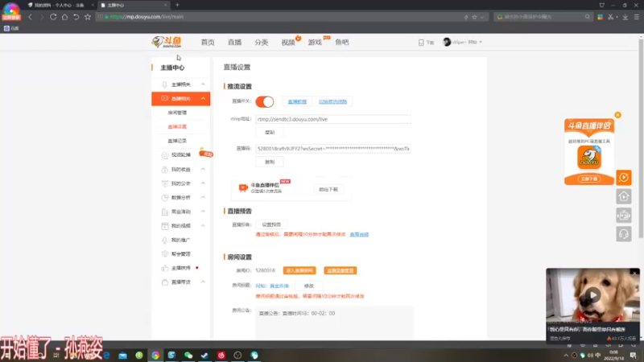The image size is (644, 362).
Task: Click the 设置预告 button
Action: click(x=271, y=224)
